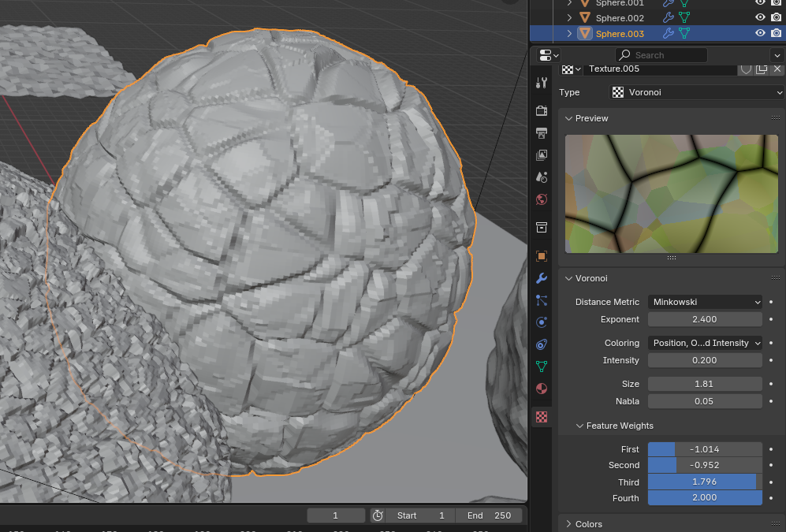786x532 pixels.
Task: Select the Texture properties tab
Action: 541,417
